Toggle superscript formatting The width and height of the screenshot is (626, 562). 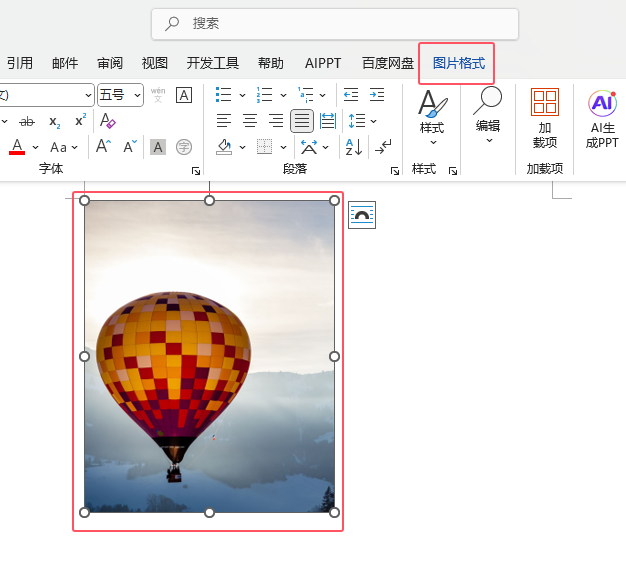tap(81, 120)
